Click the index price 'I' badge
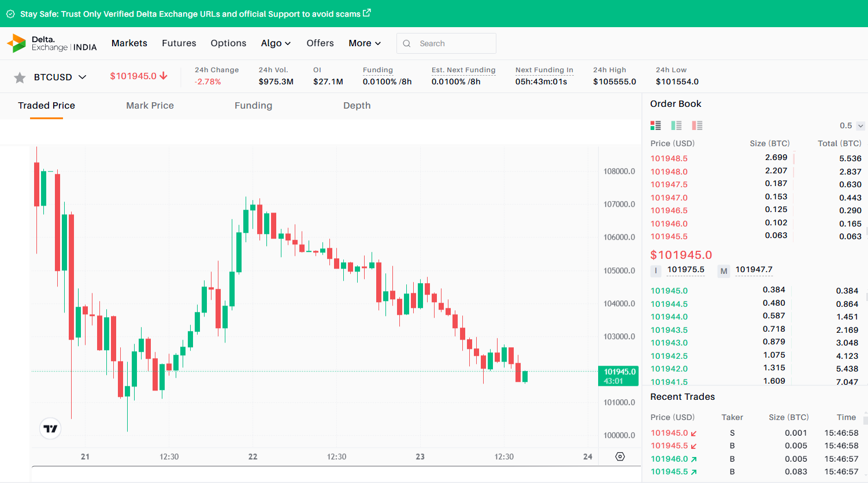868x483 pixels. (x=656, y=270)
